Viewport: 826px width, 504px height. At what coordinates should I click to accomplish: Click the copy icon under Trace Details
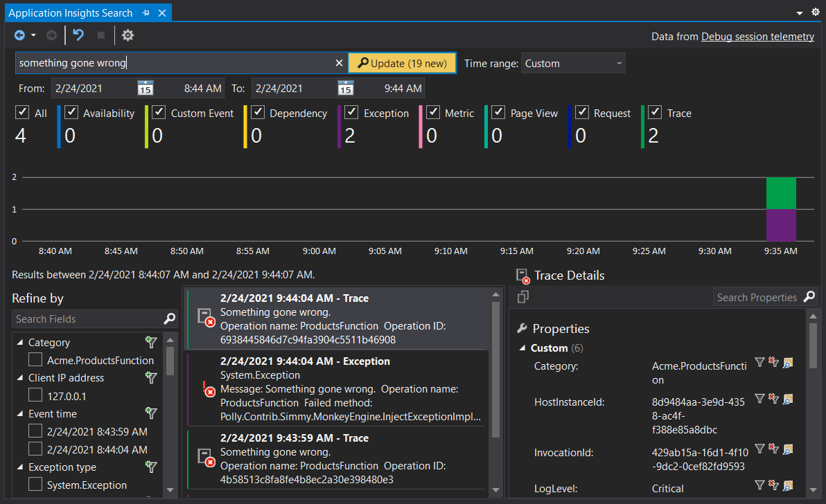coord(523,297)
